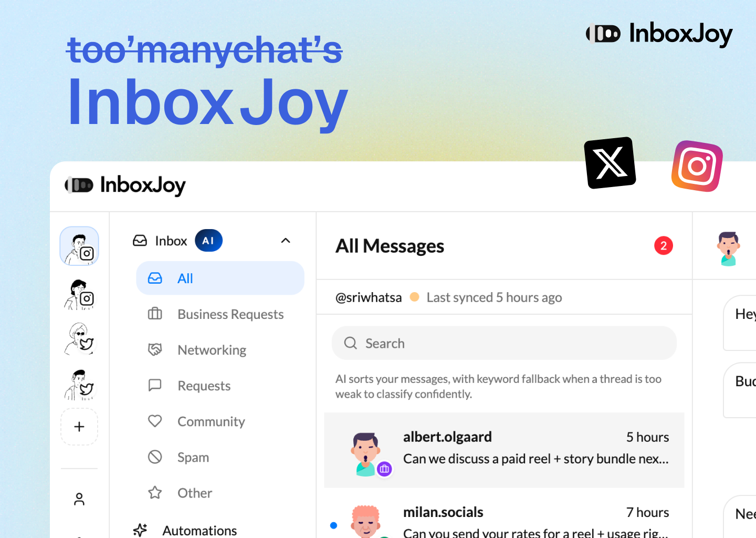Click the red unread count badge
The height and width of the screenshot is (538, 756).
pos(664,246)
